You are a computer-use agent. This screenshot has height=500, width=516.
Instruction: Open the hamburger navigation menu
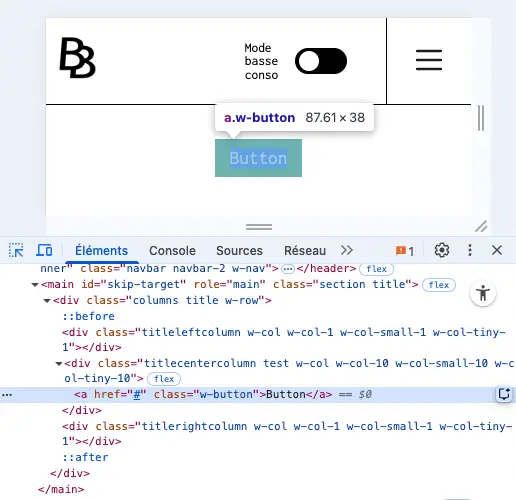tap(429, 60)
